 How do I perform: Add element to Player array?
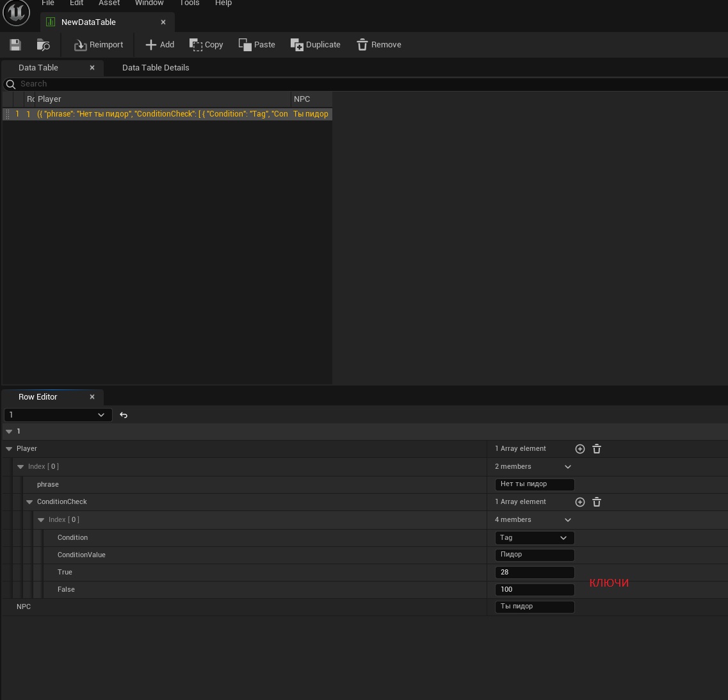pyautogui.click(x=580, y=449)
